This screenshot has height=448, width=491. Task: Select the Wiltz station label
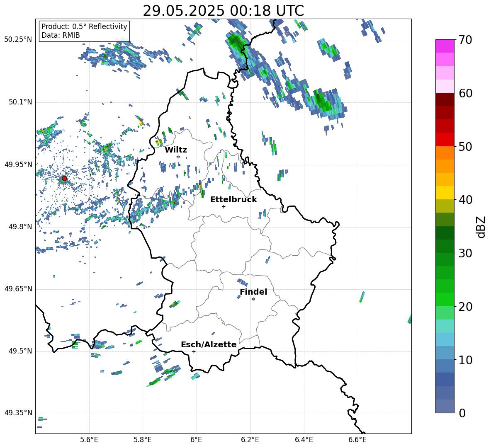pos(176,150)
